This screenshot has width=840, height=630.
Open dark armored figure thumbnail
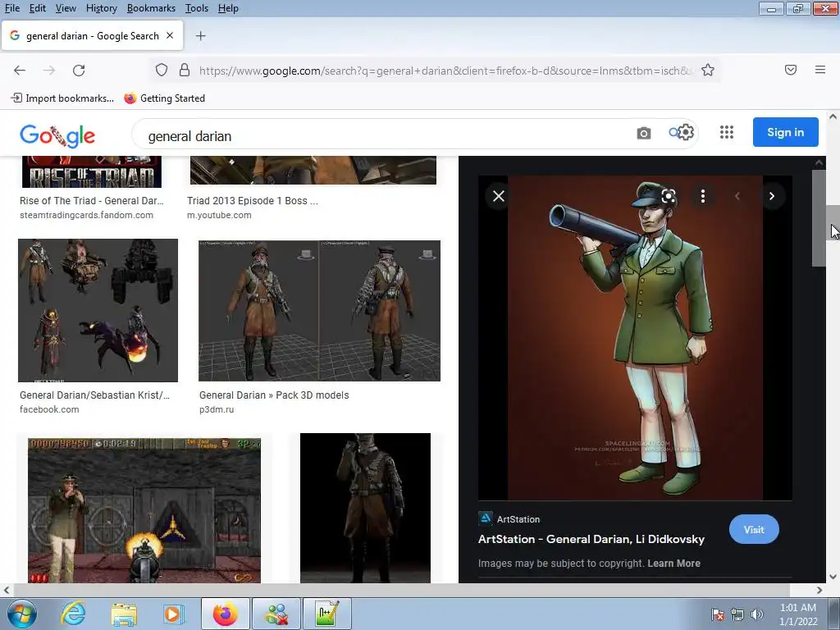365,508
